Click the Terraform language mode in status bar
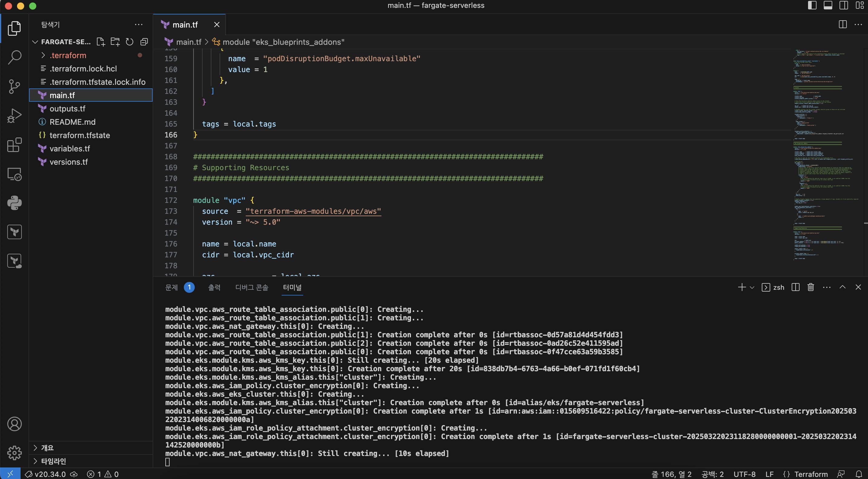868x479 pixels. point(811,474)
